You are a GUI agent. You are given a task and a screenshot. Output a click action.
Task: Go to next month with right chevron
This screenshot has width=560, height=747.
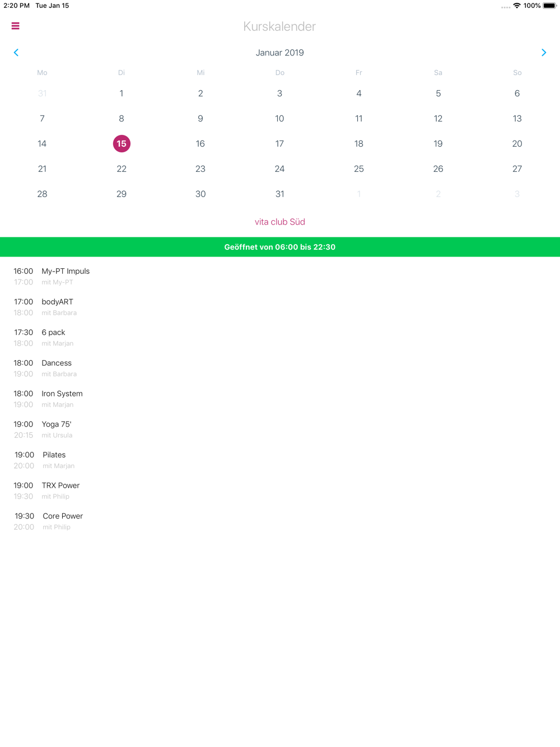(x=544, y=53)
